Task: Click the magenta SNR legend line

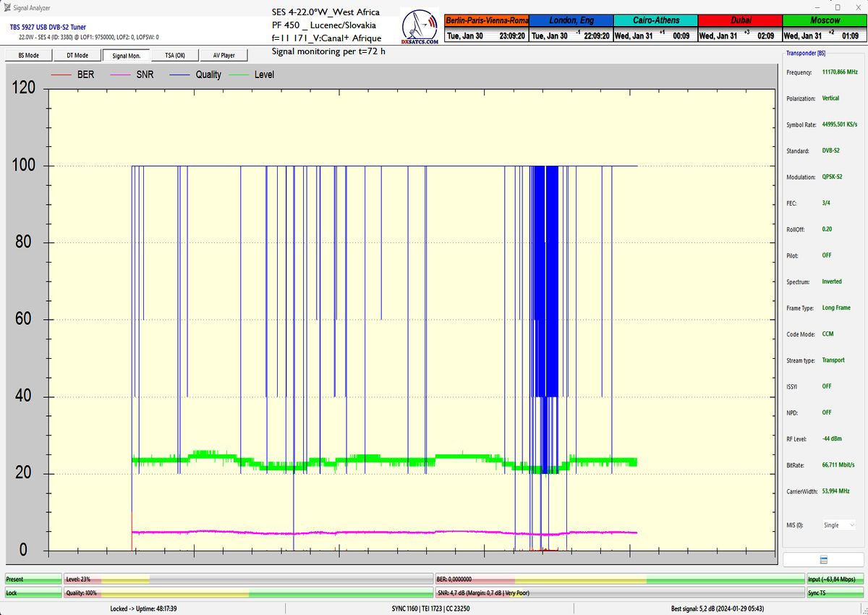Action: [x=122, y=75]
